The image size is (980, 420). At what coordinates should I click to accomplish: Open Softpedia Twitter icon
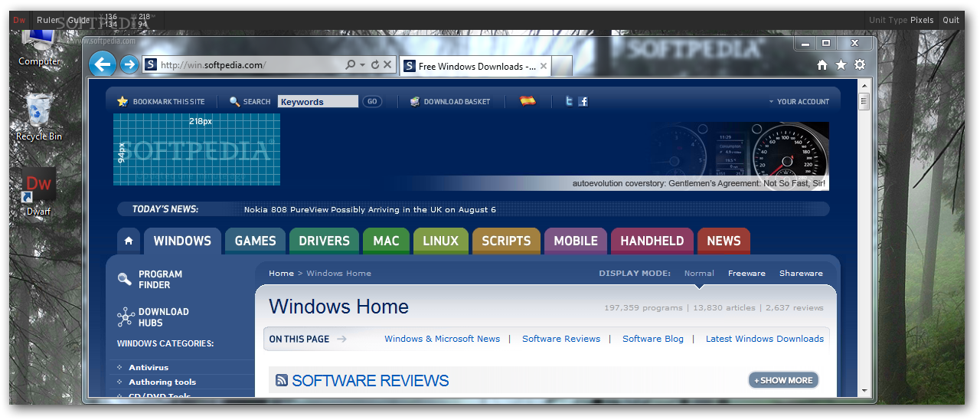pos(569,101)
